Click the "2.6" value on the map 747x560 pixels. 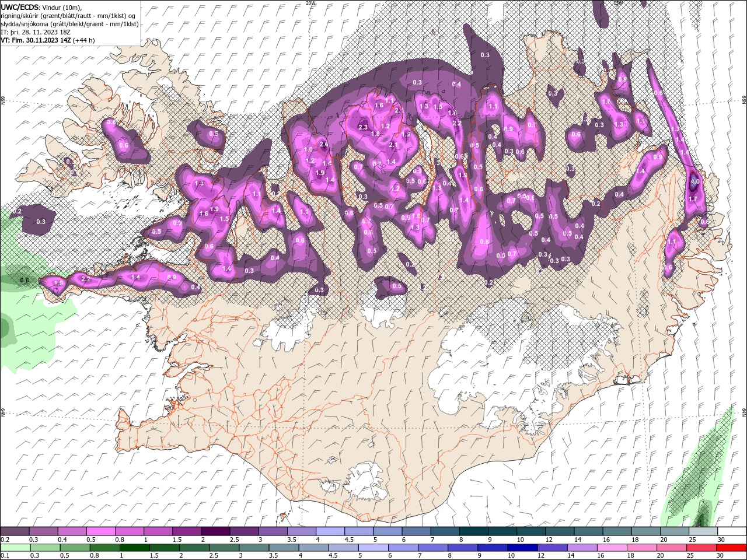point(324,144)
